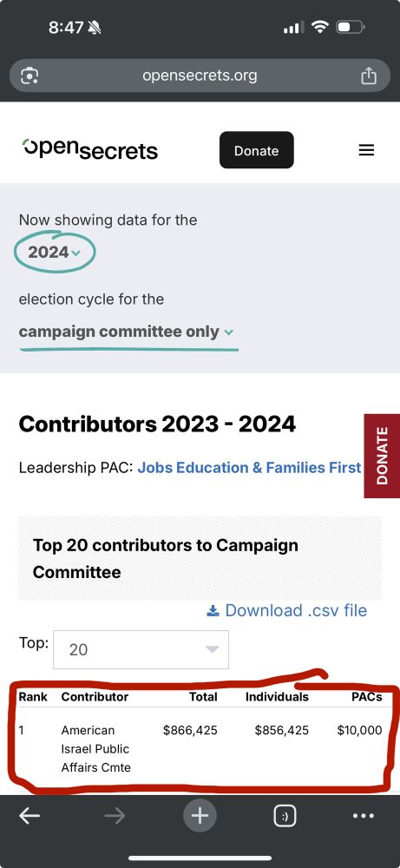Expand the 2024 election cycle dropdown

tap(54, 253)
